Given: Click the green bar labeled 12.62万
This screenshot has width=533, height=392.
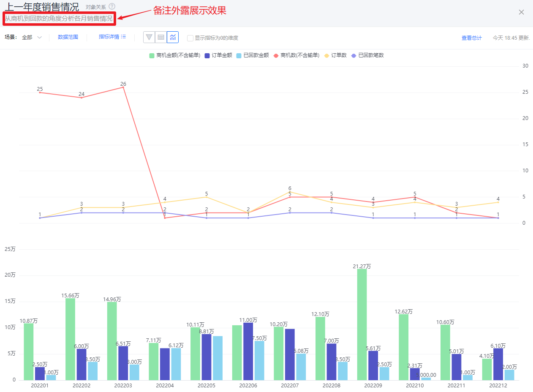Looking at the screenshot, I should click(x=404, y=347).
